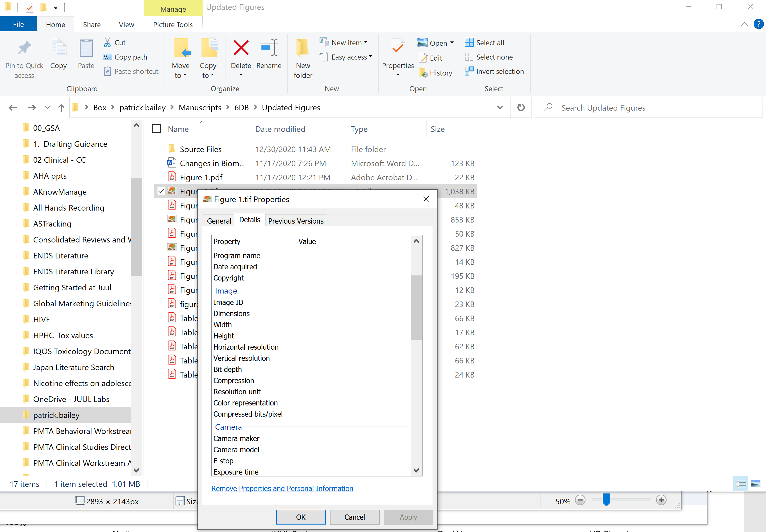Open the Previous Versions tab
766x532 pixels.
point(296,221)
